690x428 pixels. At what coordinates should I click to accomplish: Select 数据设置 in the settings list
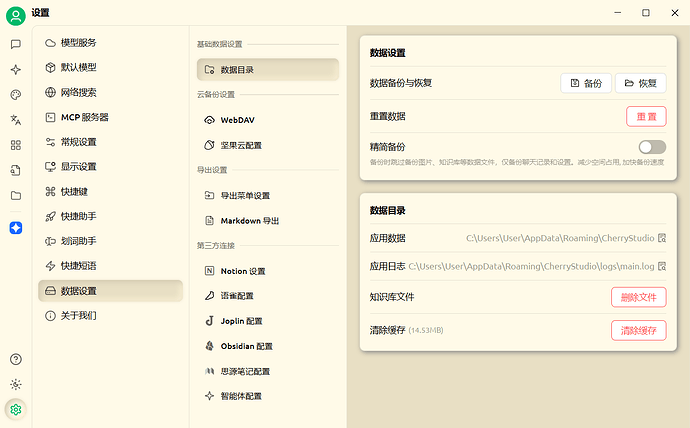pyautogui.click(x=110, y=291)
